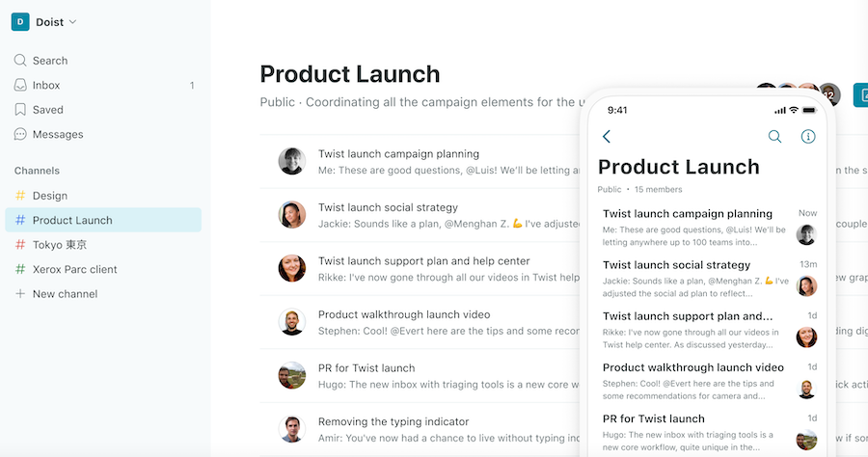
Task: Open Saved bookmark icon
Action: pos(20,110)
